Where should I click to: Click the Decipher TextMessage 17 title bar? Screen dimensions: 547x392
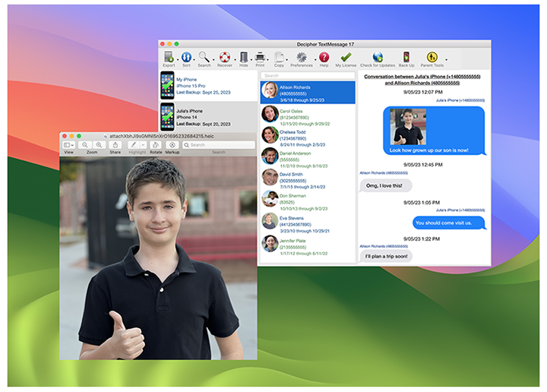click(x=325, y=44)
